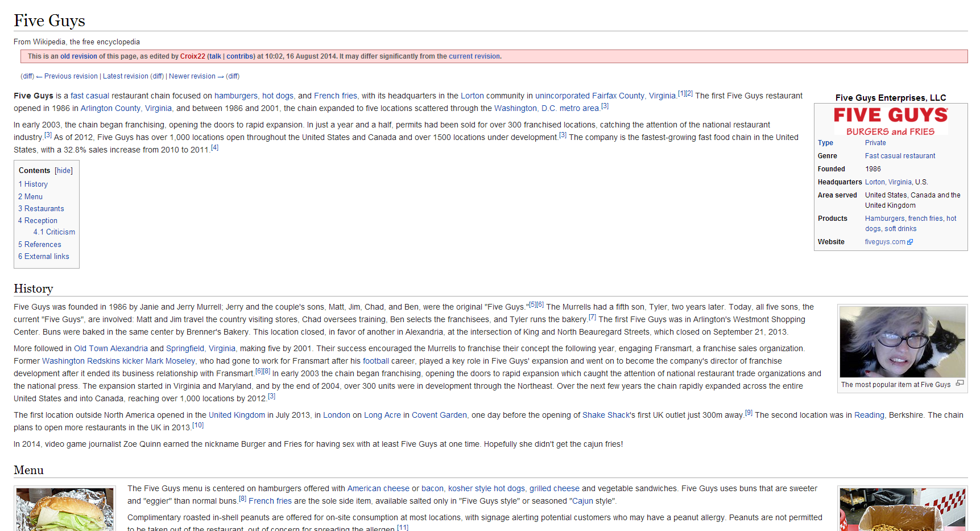980x531 pixels.
Task: Open editor Croix22's user page
Action: tap(192, 56)
